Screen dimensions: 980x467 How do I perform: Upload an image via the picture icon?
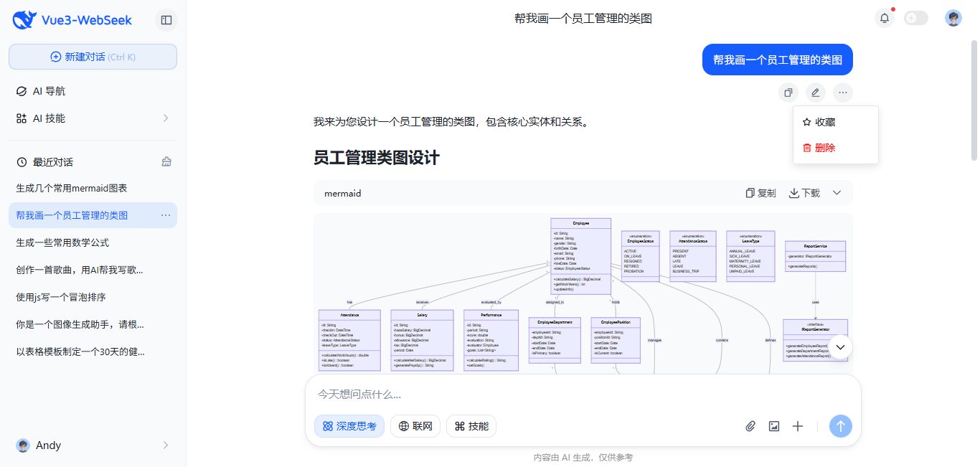(x=774, y=426)
